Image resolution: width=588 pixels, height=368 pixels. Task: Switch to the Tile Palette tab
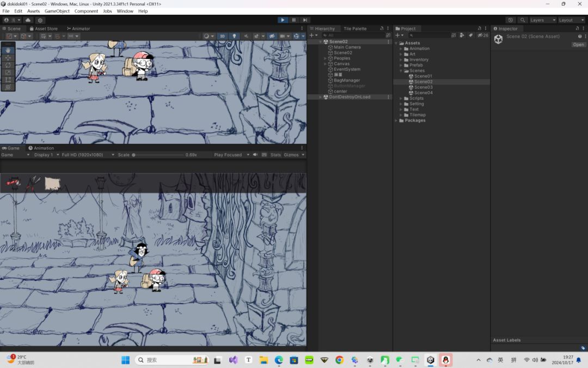(x=355, y=28)
